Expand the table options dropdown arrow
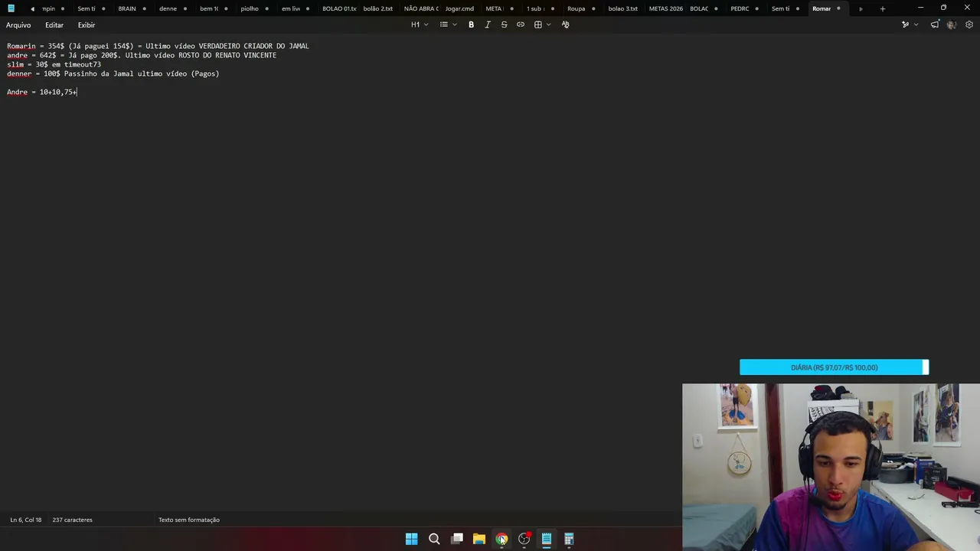The height and width of the screenshot is (551, 980). (548, 24)
